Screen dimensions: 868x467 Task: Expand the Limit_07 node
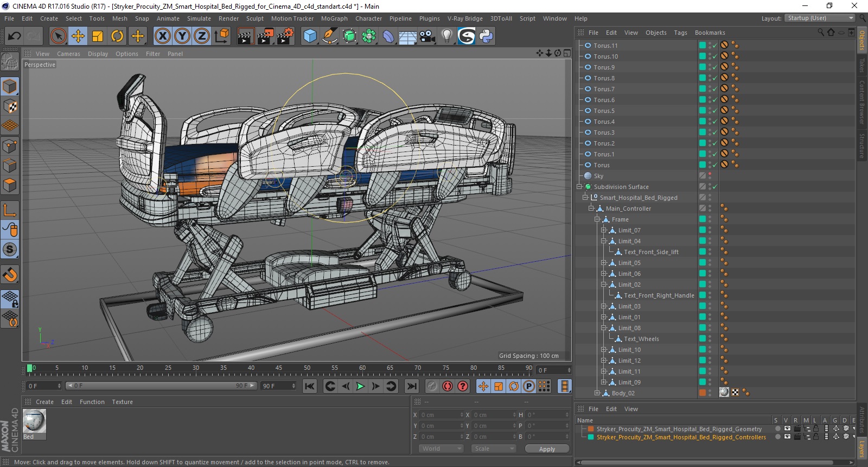(x=603, y=230)
